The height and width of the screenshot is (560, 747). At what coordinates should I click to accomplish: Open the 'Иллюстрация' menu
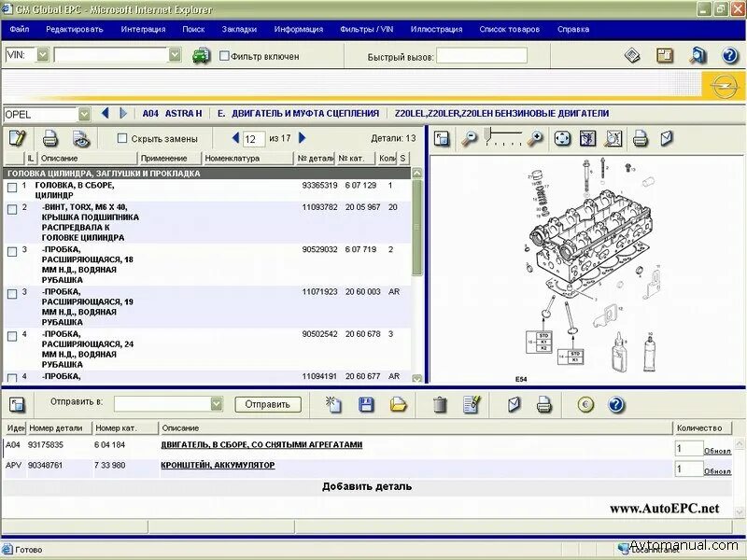436,29
